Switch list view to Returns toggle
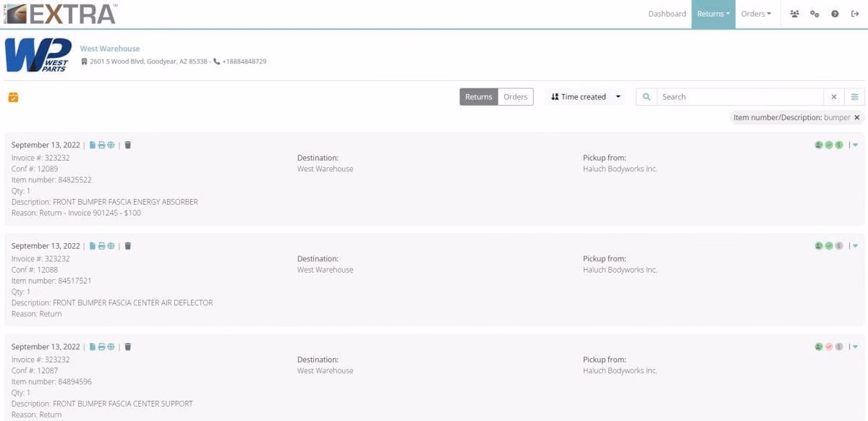 [479, 97]
